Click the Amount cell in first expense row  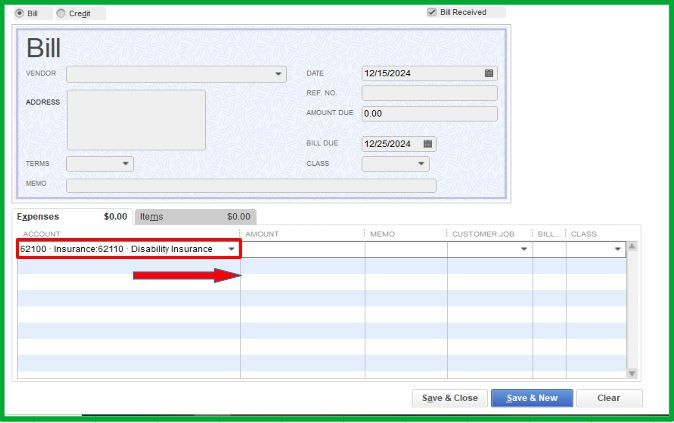pos(303,249)
